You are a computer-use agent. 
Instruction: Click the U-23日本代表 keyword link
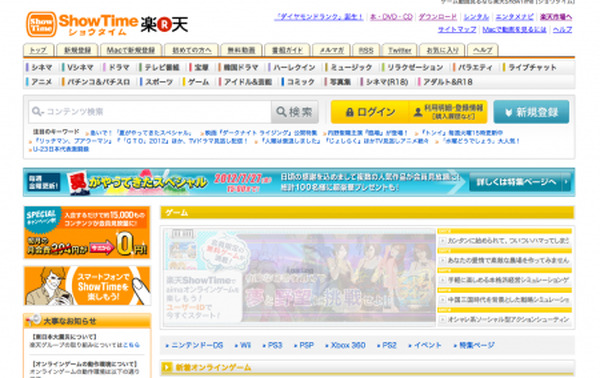[60, 149]
